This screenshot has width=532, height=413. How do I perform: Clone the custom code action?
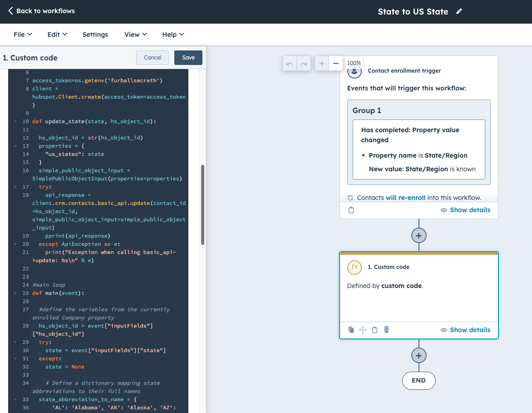pyautogui.click(x=351, y=330)
